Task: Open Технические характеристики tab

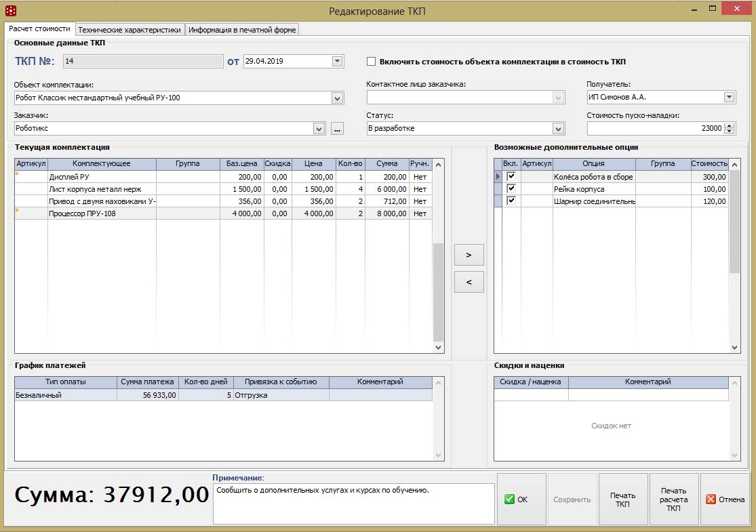Action: [130, 30]
